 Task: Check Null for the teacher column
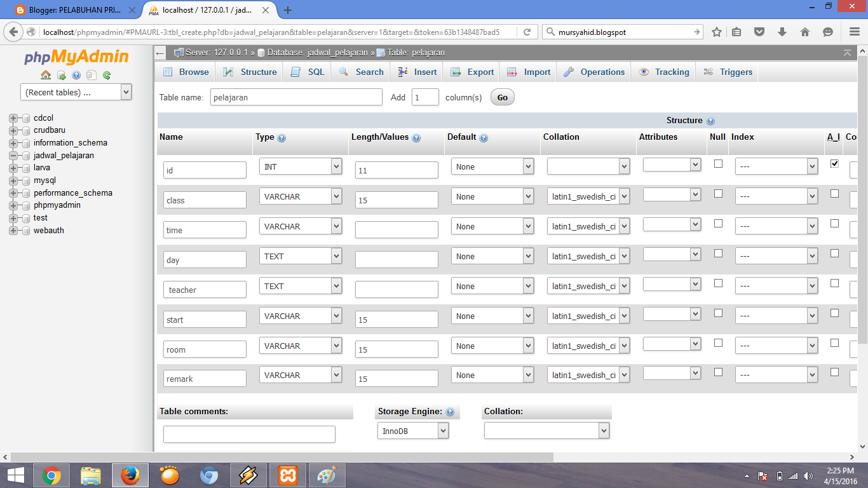pos(718,282)
